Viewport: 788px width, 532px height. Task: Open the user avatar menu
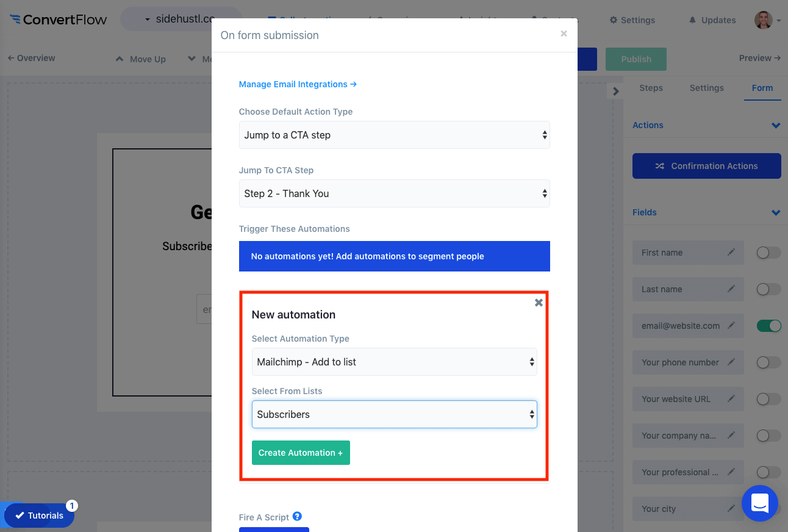point(767,20)
